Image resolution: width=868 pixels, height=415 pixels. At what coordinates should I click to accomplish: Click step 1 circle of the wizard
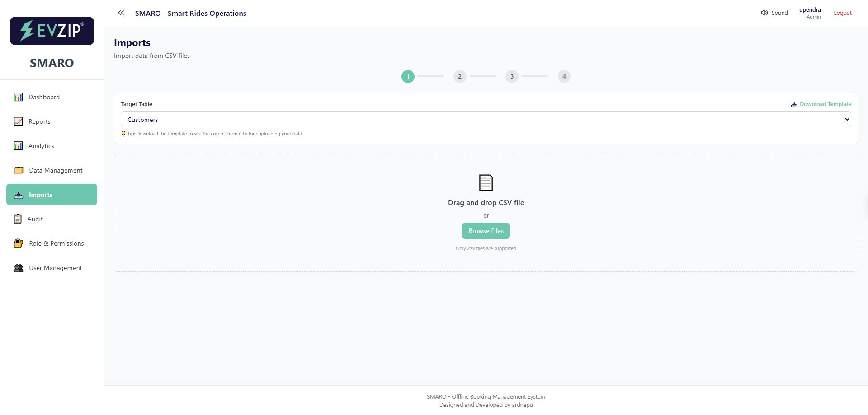coord(408,76)
